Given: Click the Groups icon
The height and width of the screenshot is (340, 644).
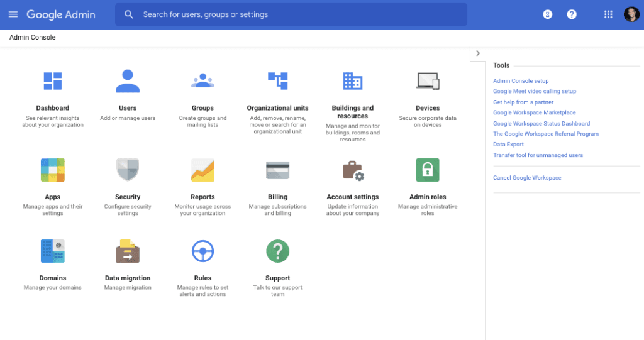Looking at the screenshot, I should pyautogui.click(x=203, y=81).
